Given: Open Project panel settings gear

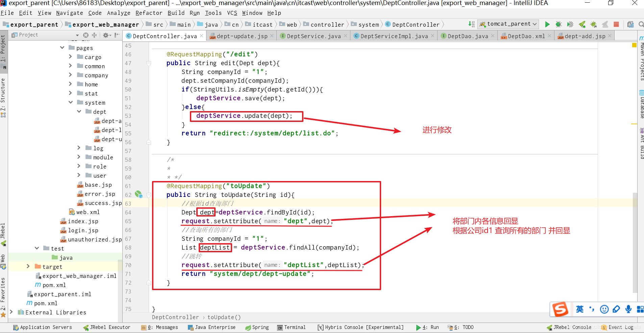Looking at the screenshot, I should tap(106, 35).
